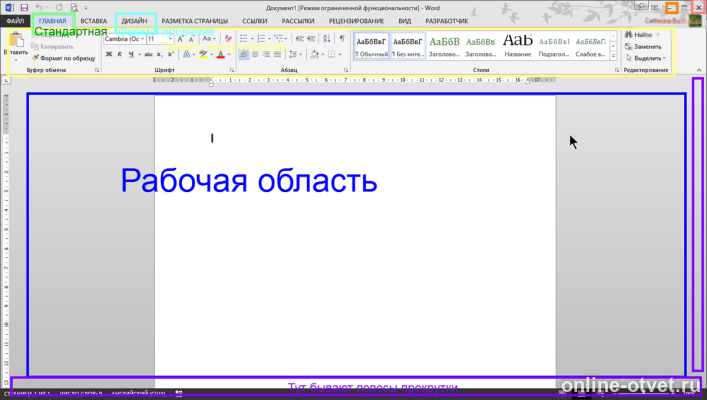Viewport: 707px width, 400px height.
Task: Toggle underline Ч formatting
Action: 131,55
